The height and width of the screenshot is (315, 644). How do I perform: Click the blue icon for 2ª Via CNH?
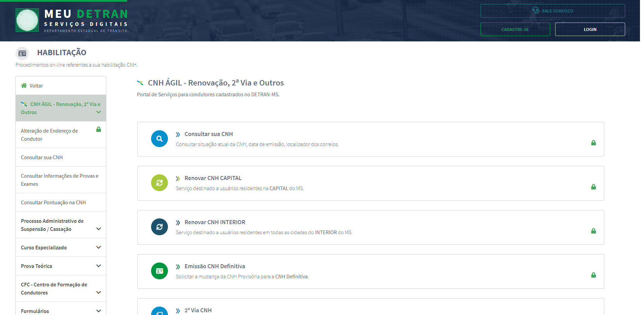click(x=159, y=311)
